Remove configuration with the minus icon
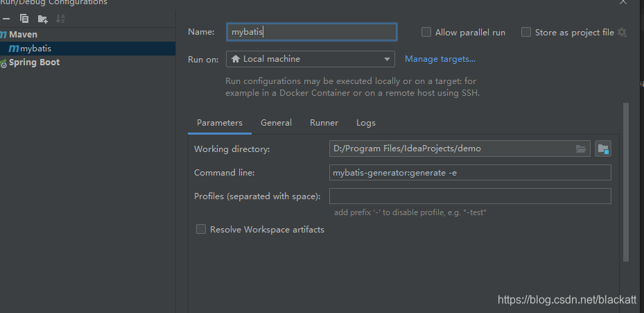 pyautogui.click(x=6, y=19)
